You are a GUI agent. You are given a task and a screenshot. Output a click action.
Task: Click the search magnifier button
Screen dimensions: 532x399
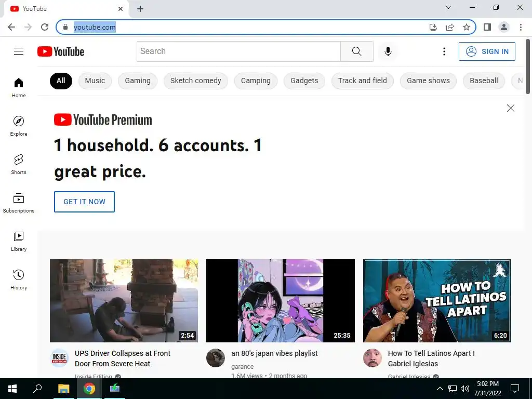pos(356,51)
